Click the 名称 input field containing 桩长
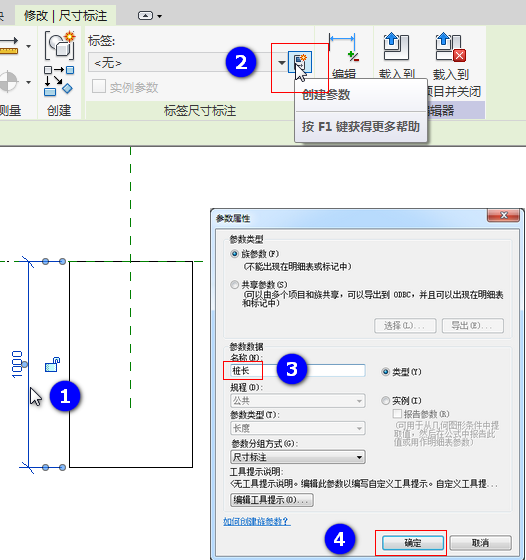This screenshot has width=526, height=560. tap(298, 370)
